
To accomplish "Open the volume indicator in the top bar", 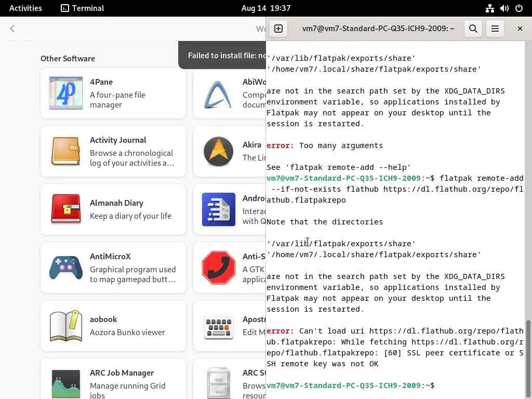I will tap(504, 8).
